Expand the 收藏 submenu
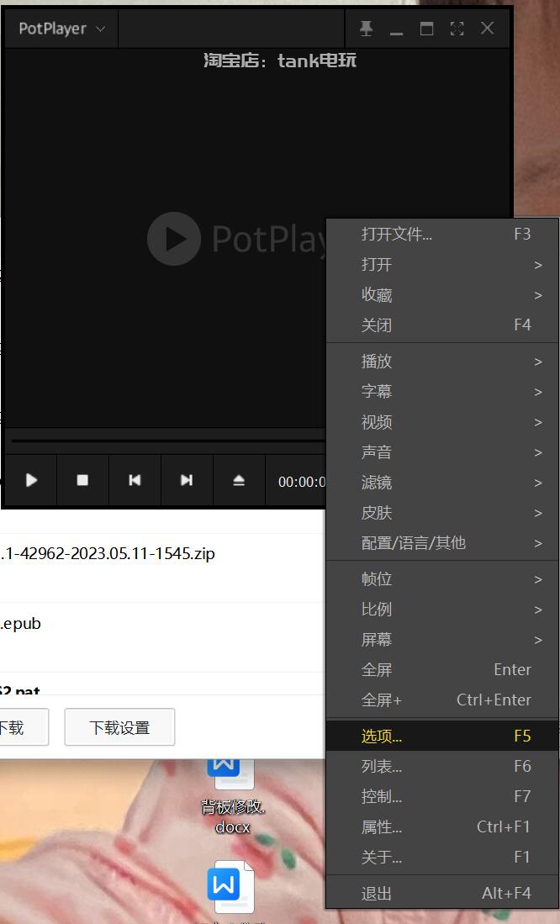Image resolution: width=560 pixels, height=924 pixels. 442,294
